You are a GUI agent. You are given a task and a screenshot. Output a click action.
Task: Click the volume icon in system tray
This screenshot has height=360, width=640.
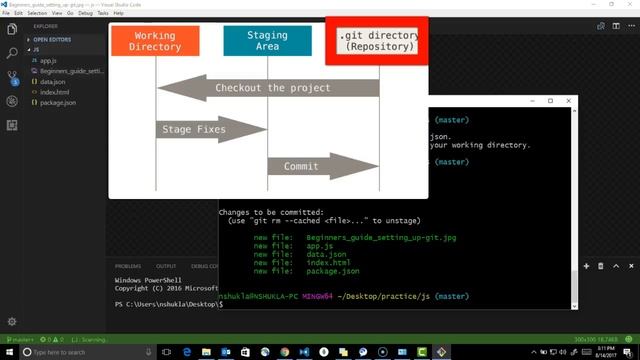pos(563,352)
